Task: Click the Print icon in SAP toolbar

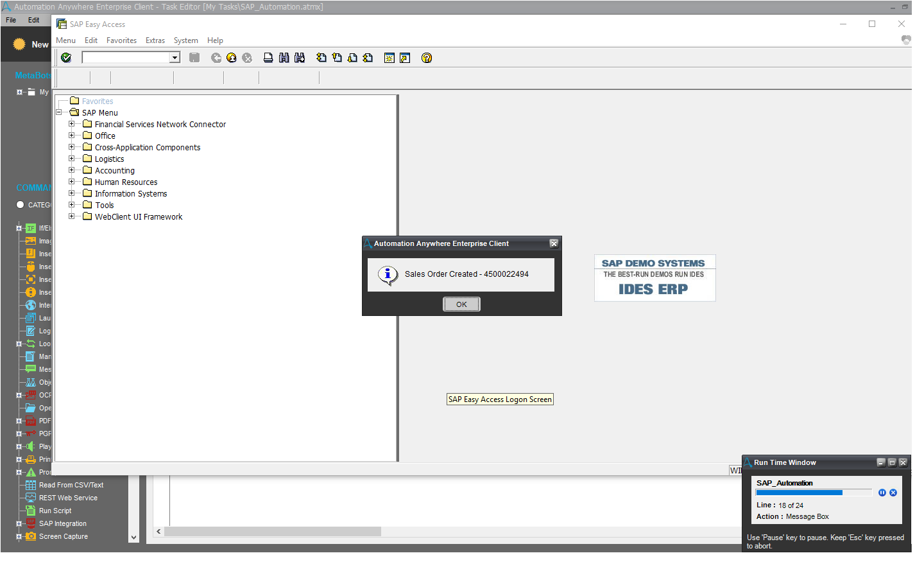Action: pos(268,58)
